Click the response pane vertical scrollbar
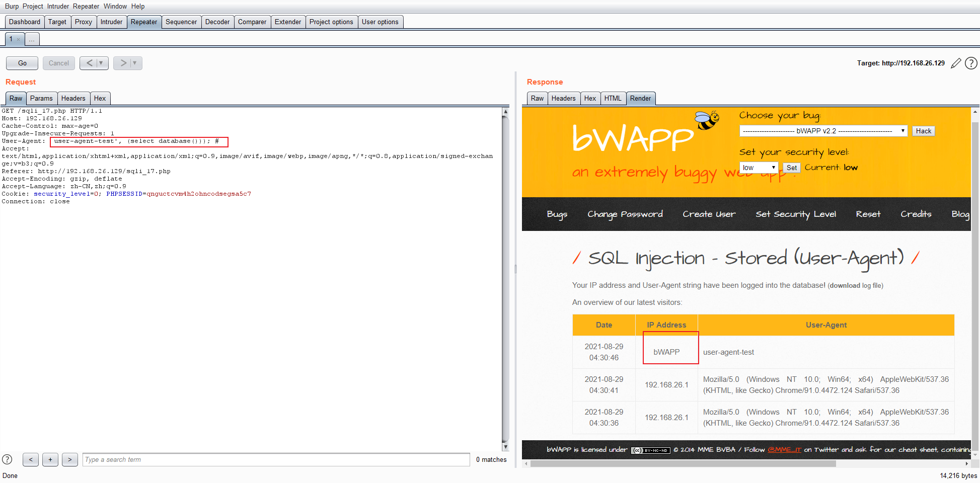 975,287
